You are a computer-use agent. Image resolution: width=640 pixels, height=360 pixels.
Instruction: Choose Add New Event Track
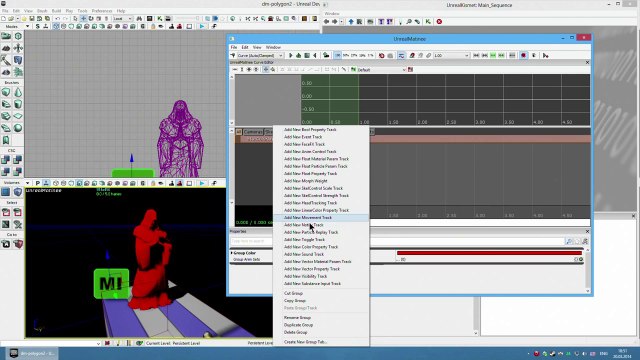[x=321, y=137]
